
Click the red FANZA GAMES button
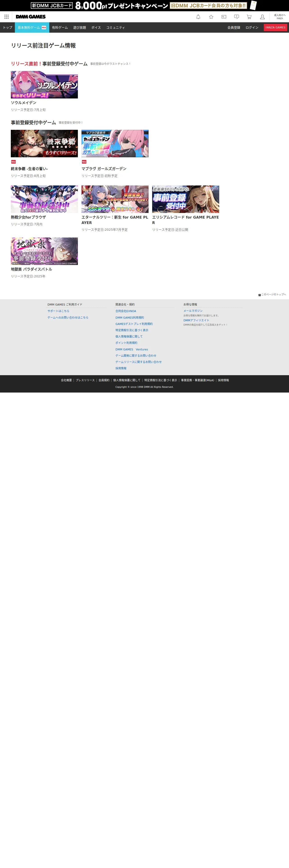point(275,28)
